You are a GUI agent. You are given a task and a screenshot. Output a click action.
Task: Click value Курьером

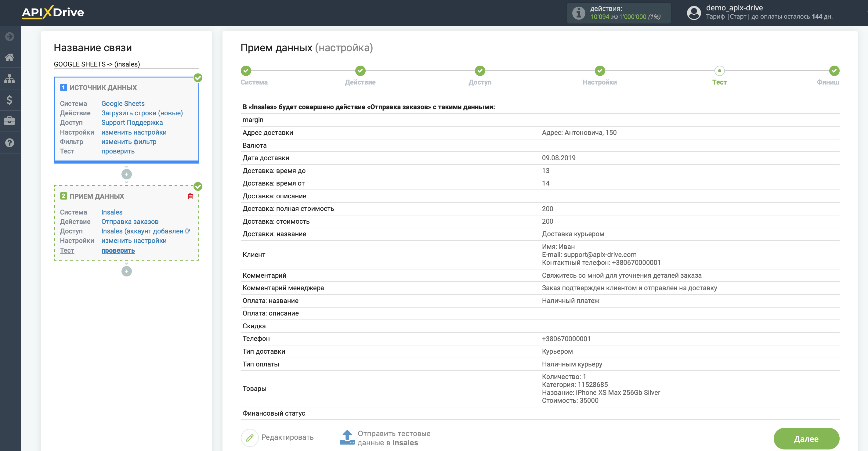557,352
